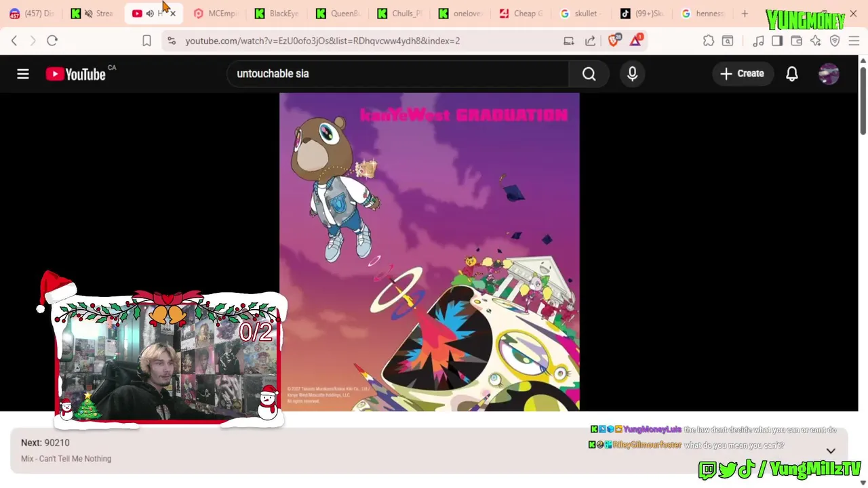Open the Brave VPN shield icon
The height and width of the screenshot is (488, 868).
(x=835, y=41)
